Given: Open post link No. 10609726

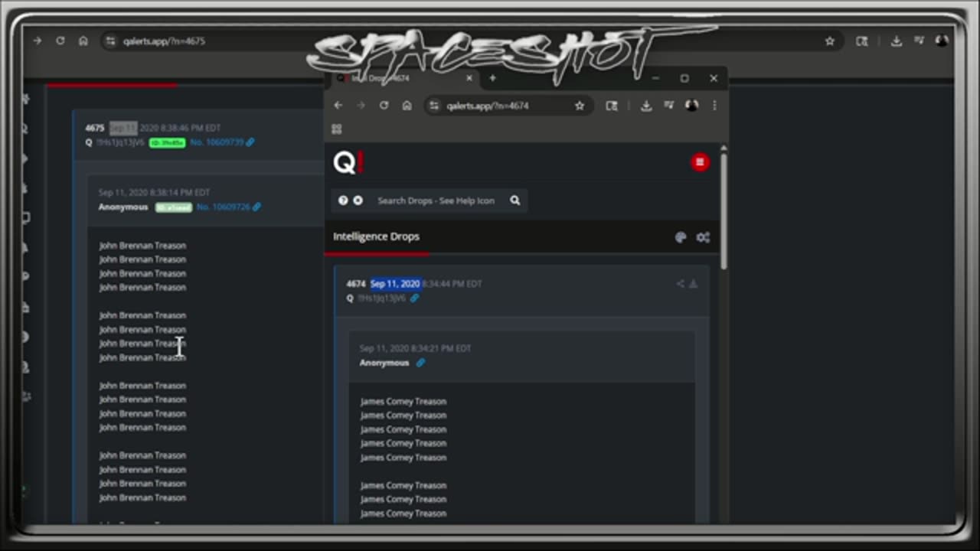Looking at the screenshot, I should pyautogui.click(x=223, y=207).
